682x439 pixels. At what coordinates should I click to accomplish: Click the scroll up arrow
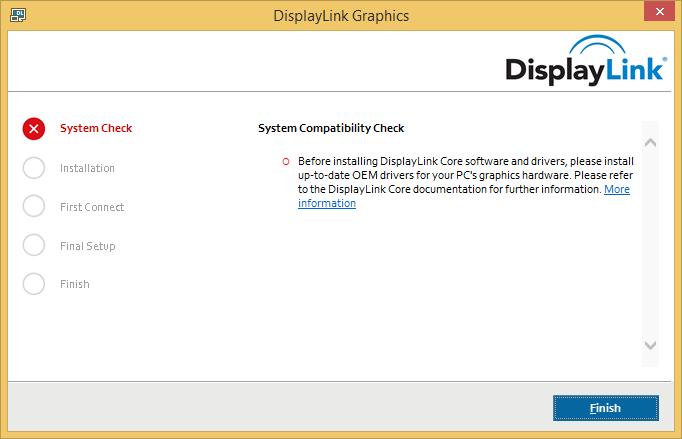[650, 142]
